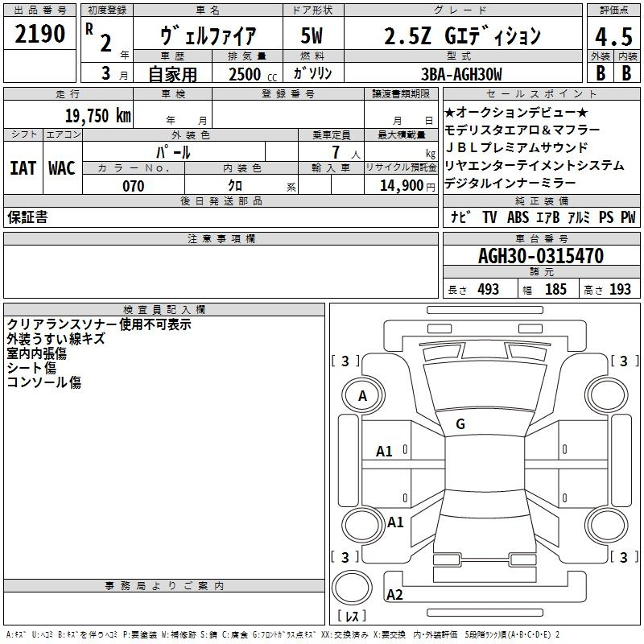This screenshot has width=644, height=644.
Task: Click the PW power window indicator
Action: (627, 217)
